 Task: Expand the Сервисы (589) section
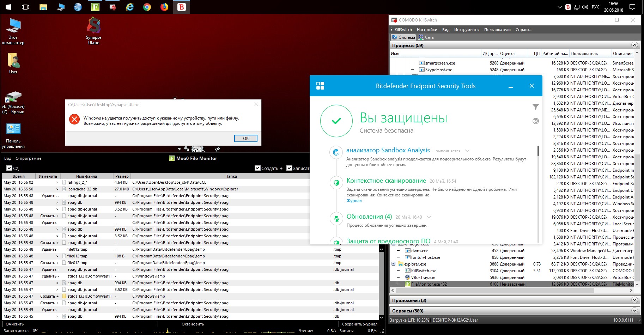click(634, 311)
